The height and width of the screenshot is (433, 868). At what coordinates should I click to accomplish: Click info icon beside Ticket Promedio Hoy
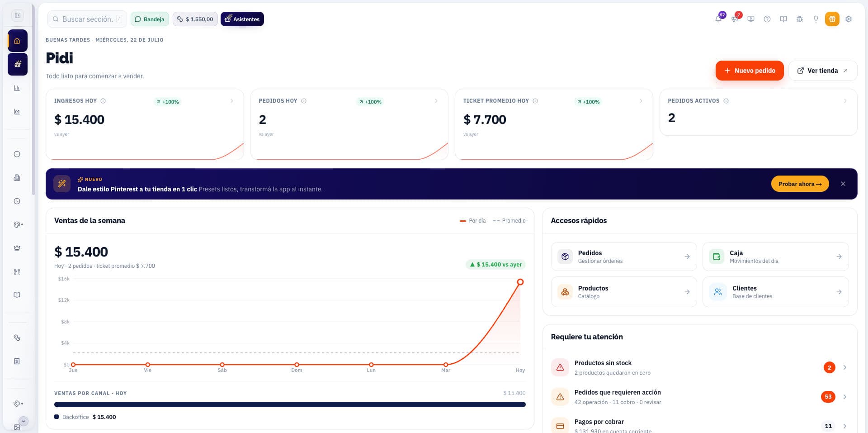tap(535, 101)
